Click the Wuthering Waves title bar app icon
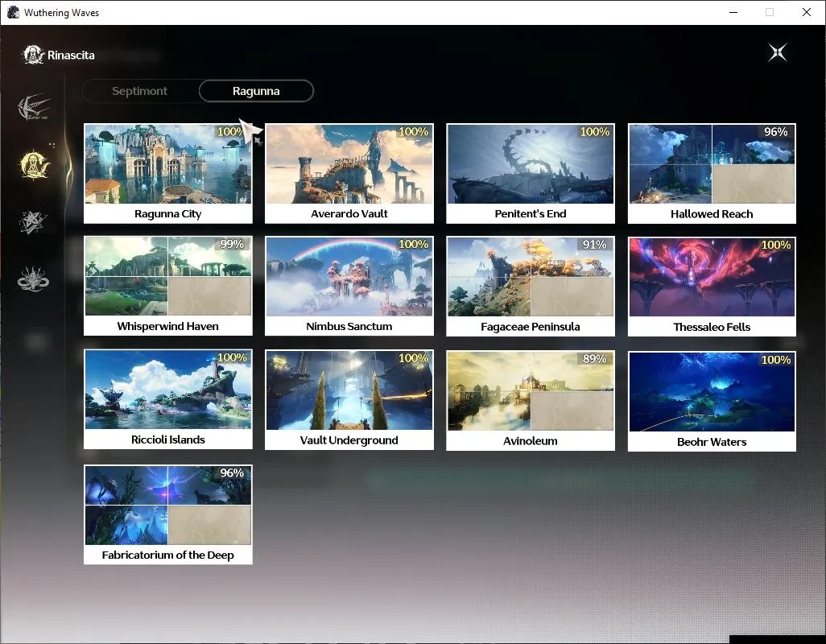Image resolution: width=826 pixels, height=644 pixels. point(13,12)
